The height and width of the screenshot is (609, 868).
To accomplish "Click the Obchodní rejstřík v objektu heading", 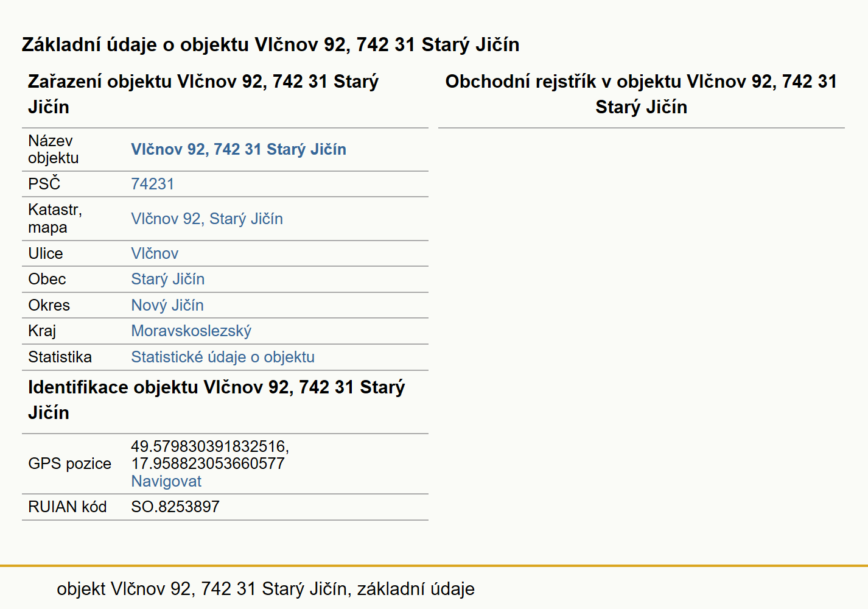I will pos(641,94).
